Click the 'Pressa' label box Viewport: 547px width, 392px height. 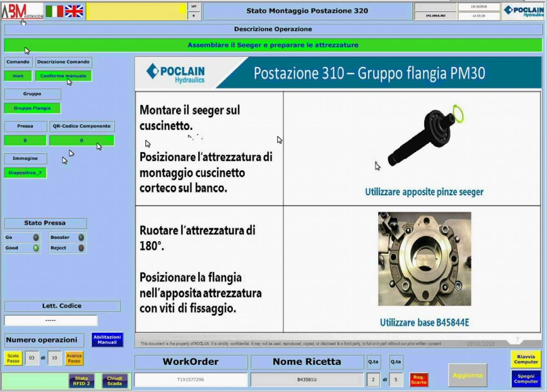tap(25, 126)
